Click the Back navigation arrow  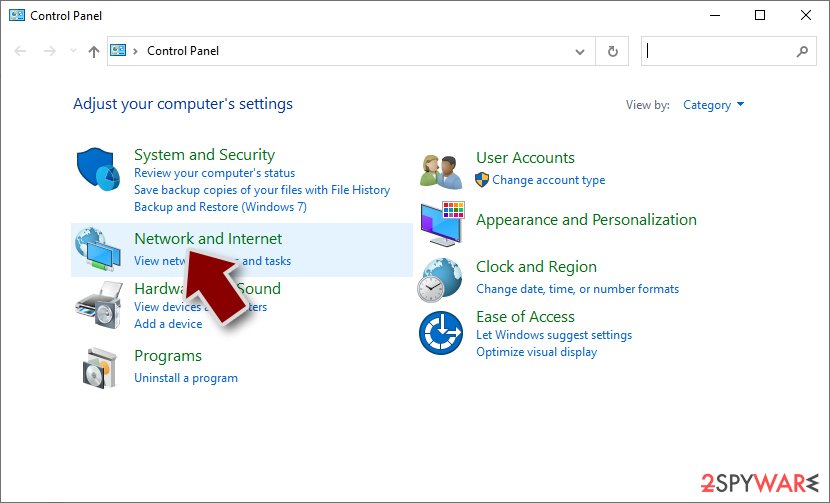(20, 51)
